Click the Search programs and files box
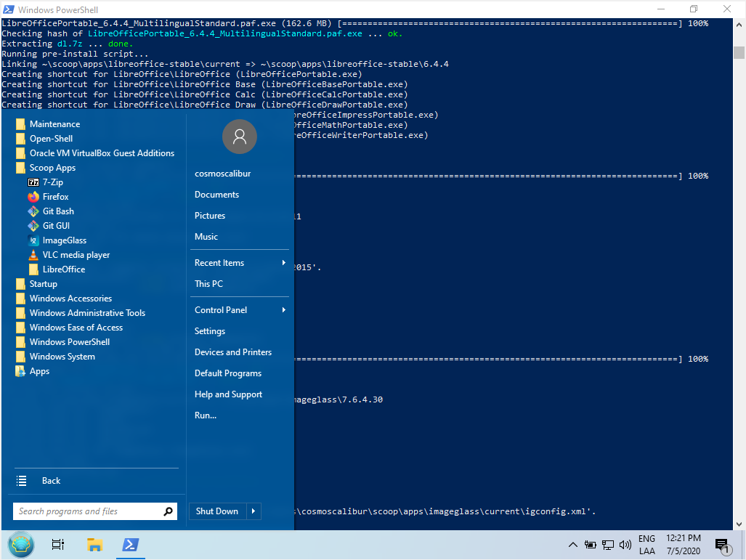Screen dimensions: 746x560 tap(87, 511)
